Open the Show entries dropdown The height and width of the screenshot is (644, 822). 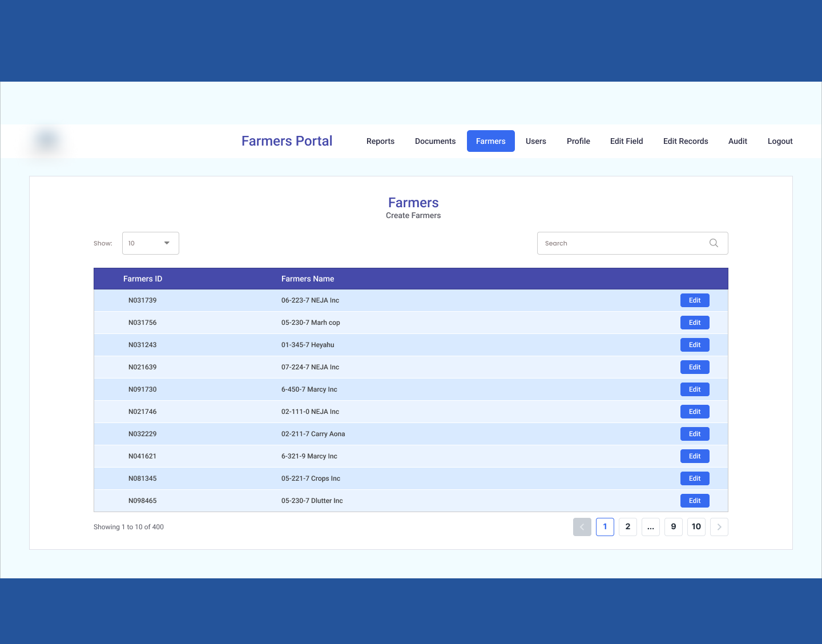click(x=151, y=243)
